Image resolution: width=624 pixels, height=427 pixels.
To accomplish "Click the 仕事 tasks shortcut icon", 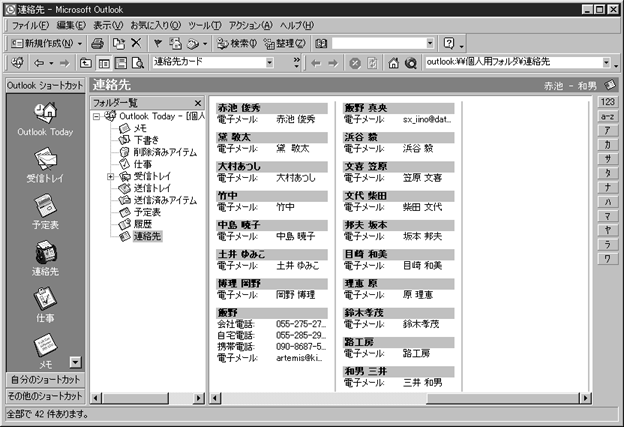I will point(44,298).
